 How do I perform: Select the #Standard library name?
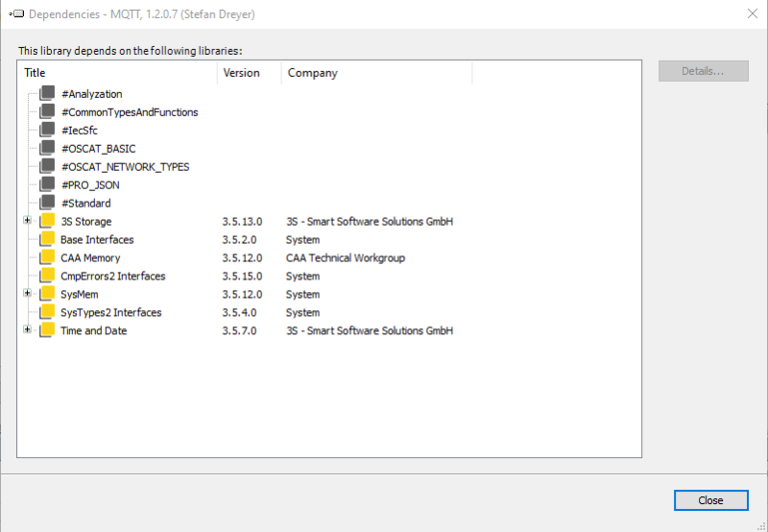tap(86, 203)
